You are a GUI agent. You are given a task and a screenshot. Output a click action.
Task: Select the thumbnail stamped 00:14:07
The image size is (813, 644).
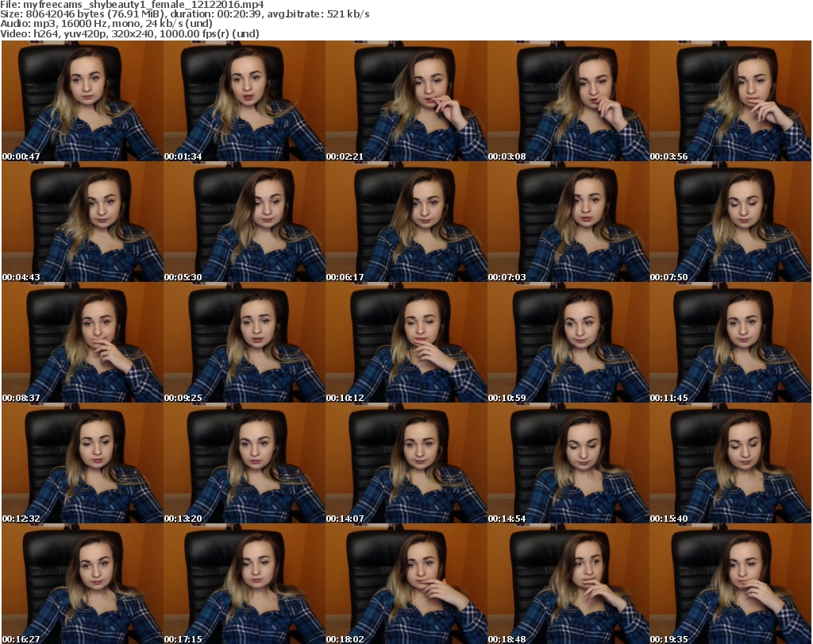click(406, 463)
